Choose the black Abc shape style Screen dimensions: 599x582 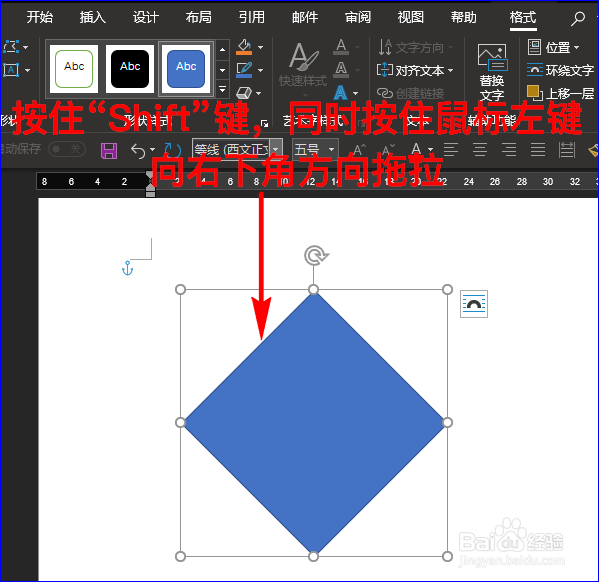point(130,69)
